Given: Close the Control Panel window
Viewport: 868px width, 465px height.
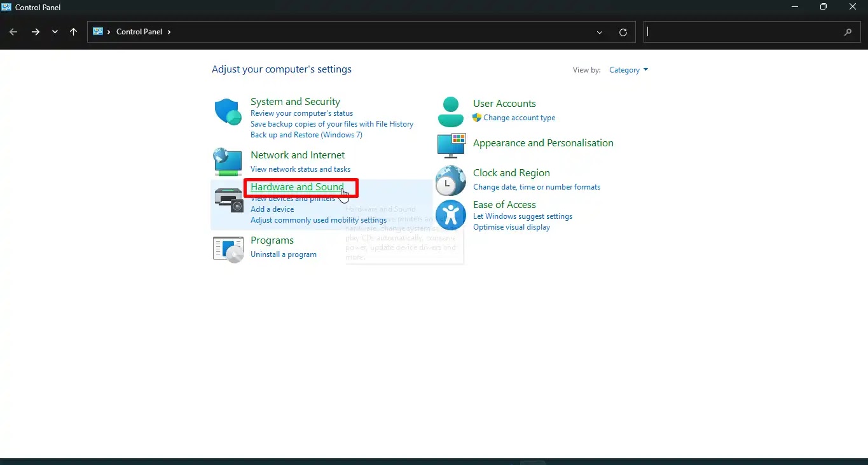Looking at the screenshot, I should click(x=853, y=7).
